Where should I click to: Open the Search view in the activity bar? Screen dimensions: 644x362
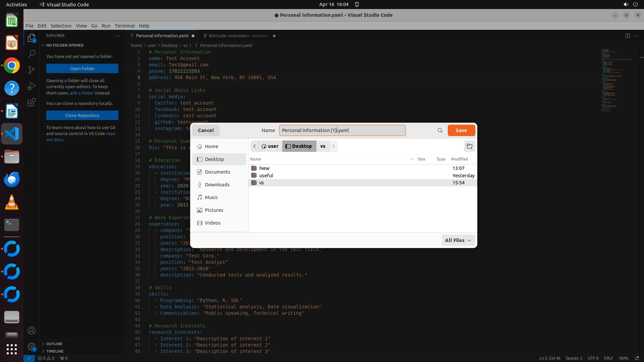32,54
